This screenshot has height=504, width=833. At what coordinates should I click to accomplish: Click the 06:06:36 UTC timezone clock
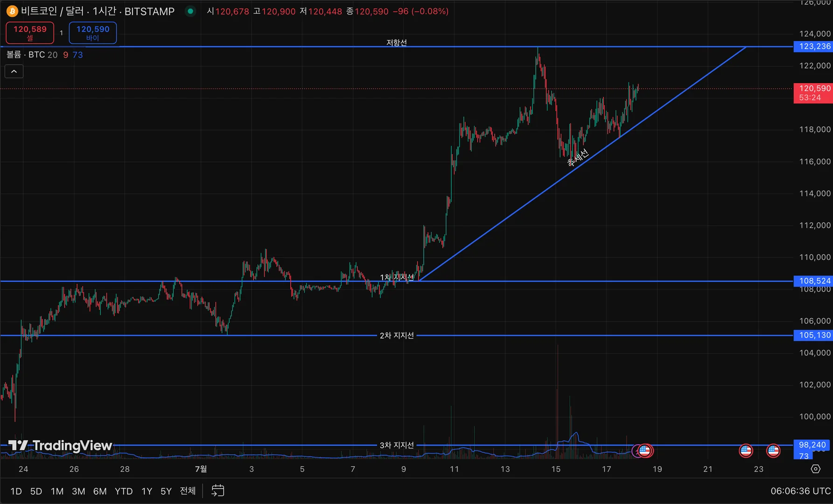pos(800,491)
